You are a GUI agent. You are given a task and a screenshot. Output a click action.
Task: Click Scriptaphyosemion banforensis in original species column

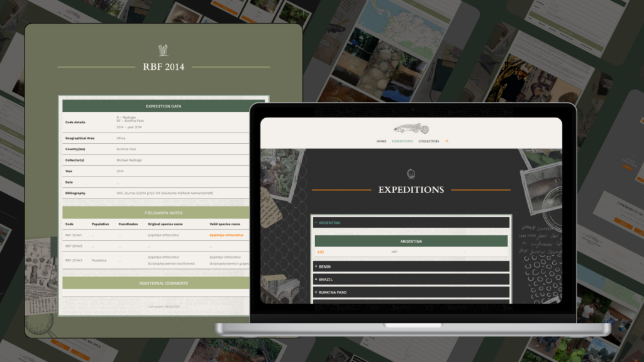pyautogui.click(x=171, y=263)
